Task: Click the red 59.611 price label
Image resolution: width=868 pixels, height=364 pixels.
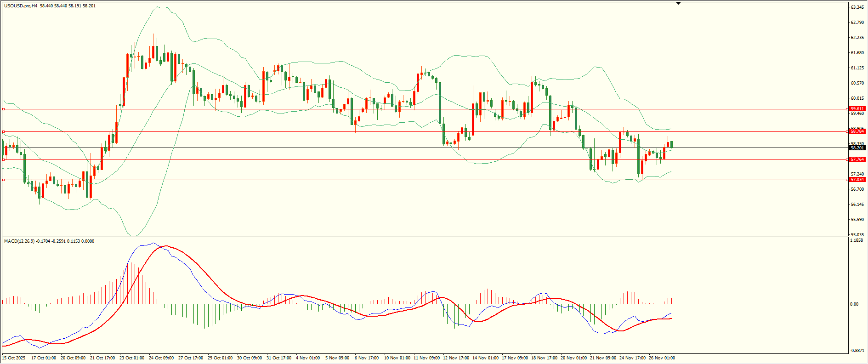Action: tap(857, 109)
